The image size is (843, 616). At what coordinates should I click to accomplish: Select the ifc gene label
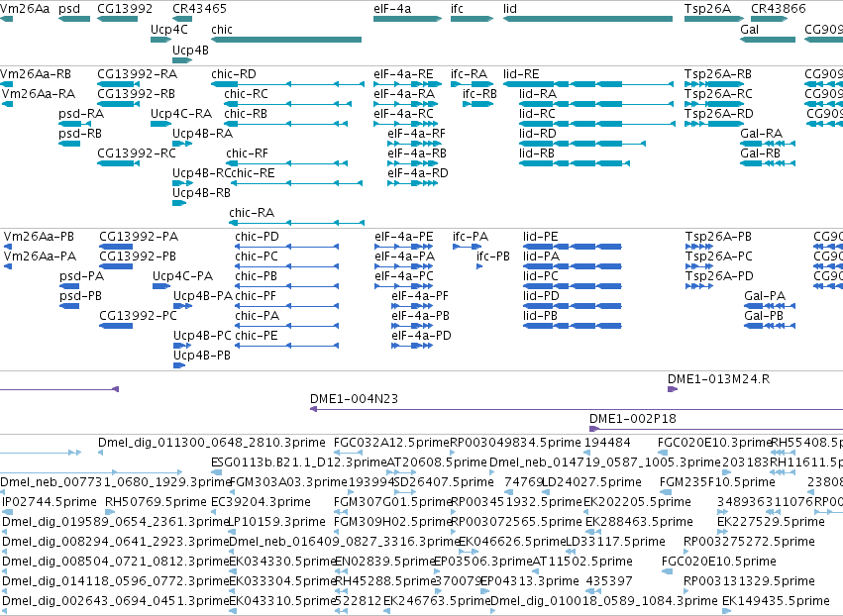pos(457,9)
